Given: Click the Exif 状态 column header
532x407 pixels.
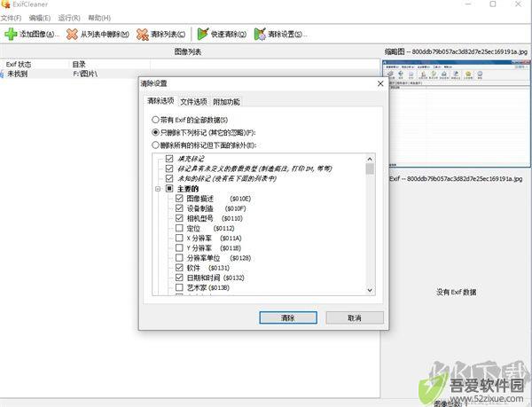Looking at the screenshot, I should click(x=34, y=64).
